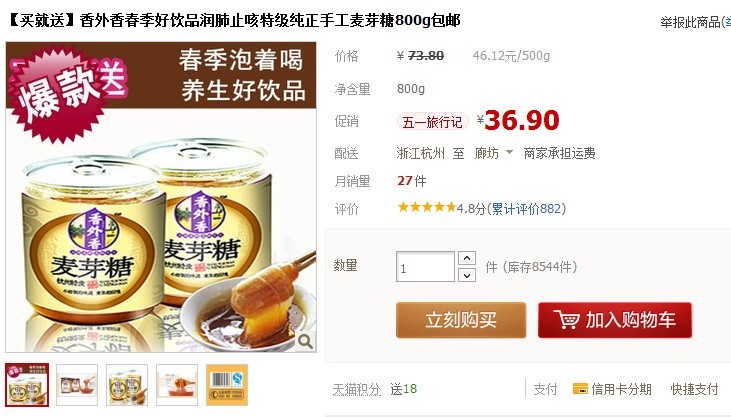
Task: Select the second thumbnail with open jar
Action: [x=77, y=385]
